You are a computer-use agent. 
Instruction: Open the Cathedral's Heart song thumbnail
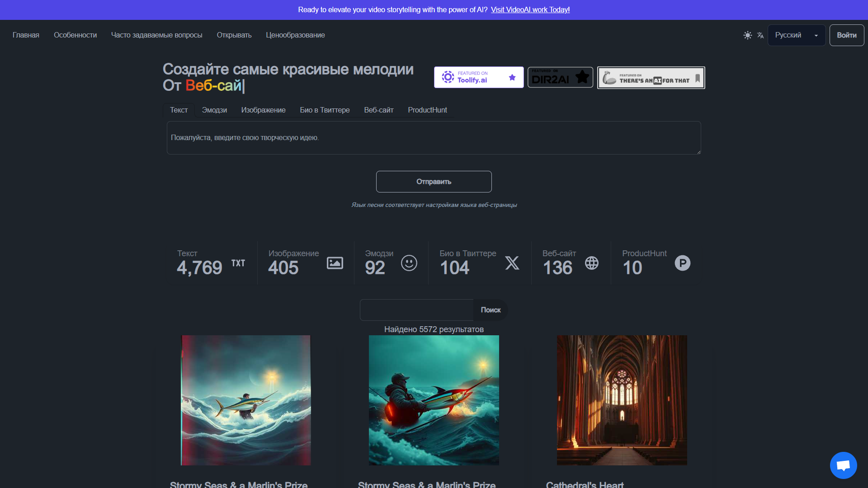click(x=622, y=400)
